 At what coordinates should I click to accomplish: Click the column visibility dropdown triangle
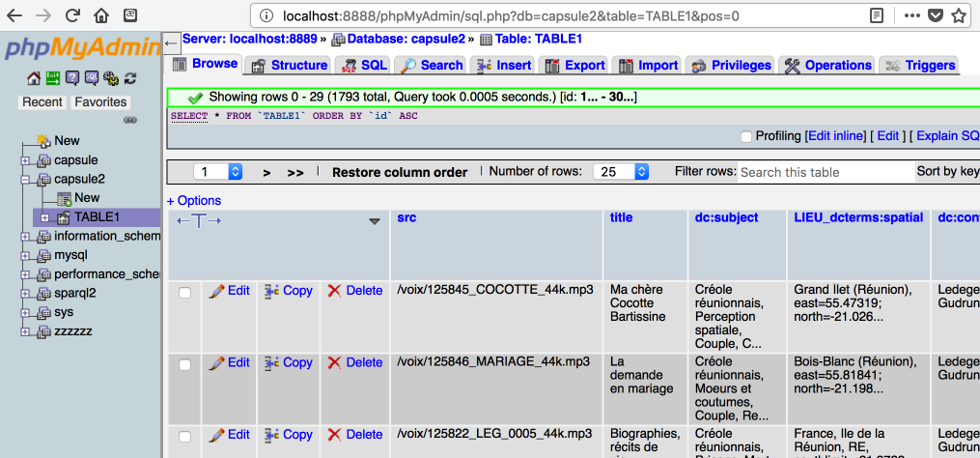(375, 221)
